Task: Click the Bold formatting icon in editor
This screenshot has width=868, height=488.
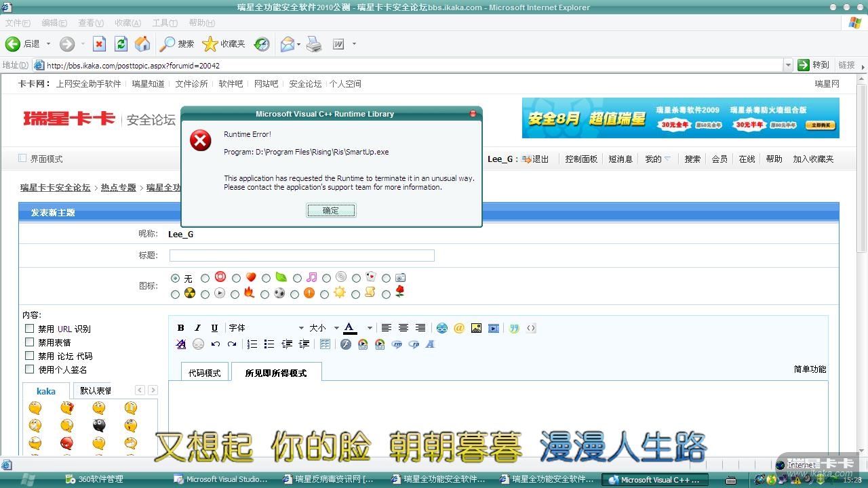Action: (181, 328)
